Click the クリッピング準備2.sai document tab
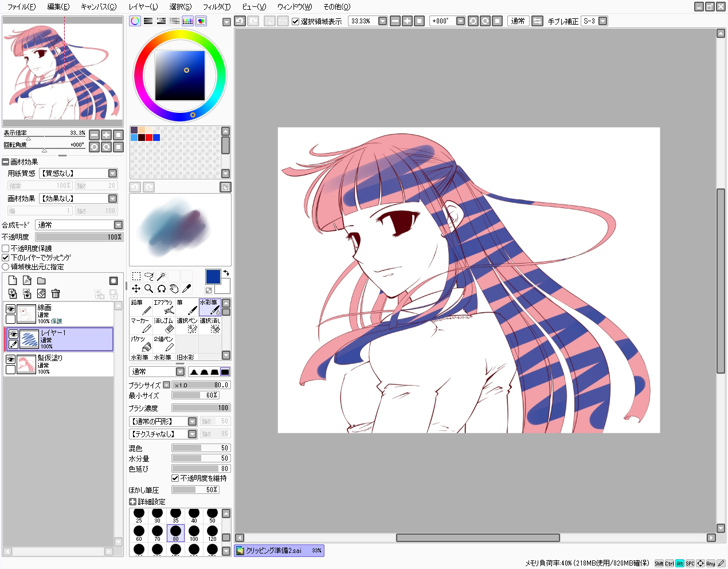Viewport: 728px width, 569px height. [x=279, y=550]
